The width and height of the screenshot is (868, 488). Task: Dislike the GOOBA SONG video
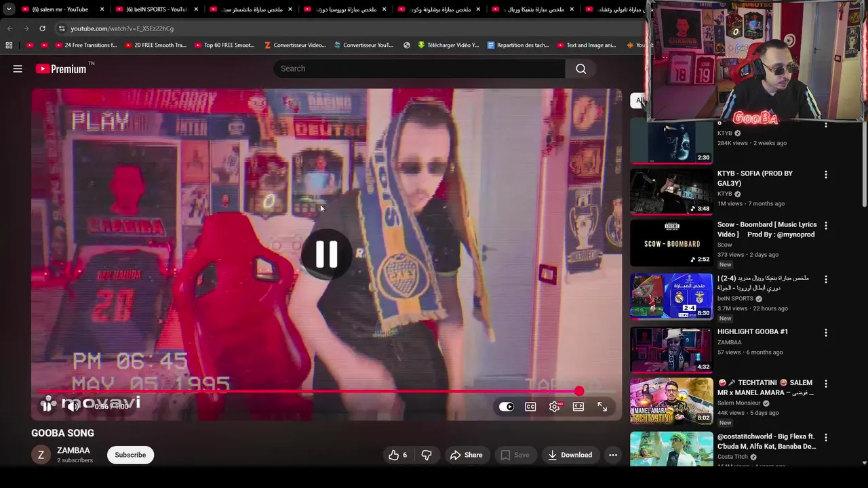pos(427,455)
